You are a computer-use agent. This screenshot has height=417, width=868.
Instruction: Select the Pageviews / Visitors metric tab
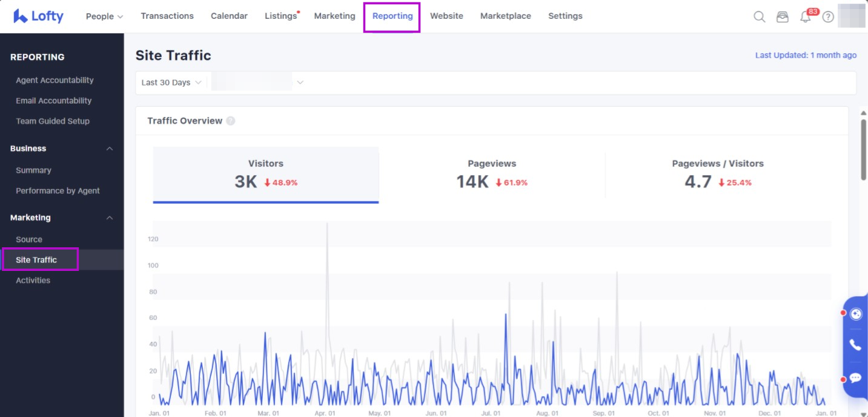[x=717, y=175]
